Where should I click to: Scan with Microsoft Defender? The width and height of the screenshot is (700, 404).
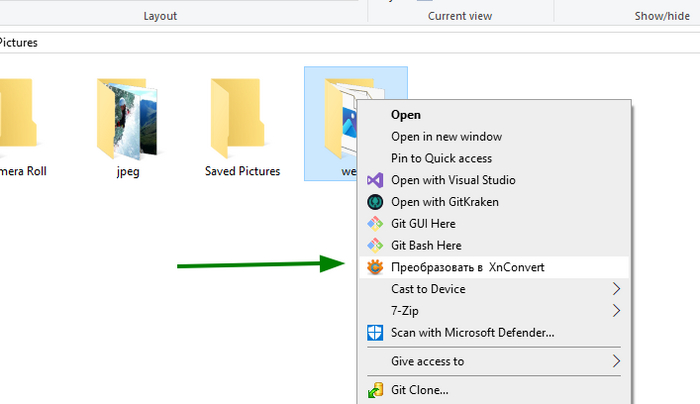coord(472,332)
